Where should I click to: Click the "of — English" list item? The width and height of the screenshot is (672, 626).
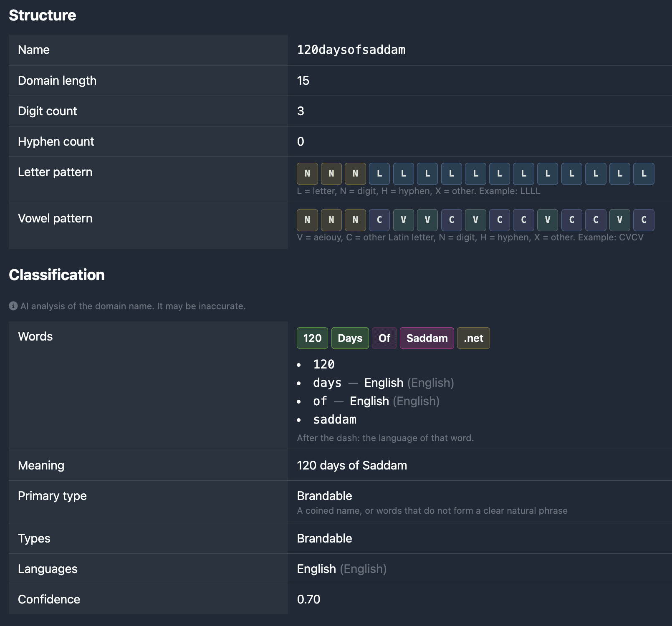pos(376,401)
